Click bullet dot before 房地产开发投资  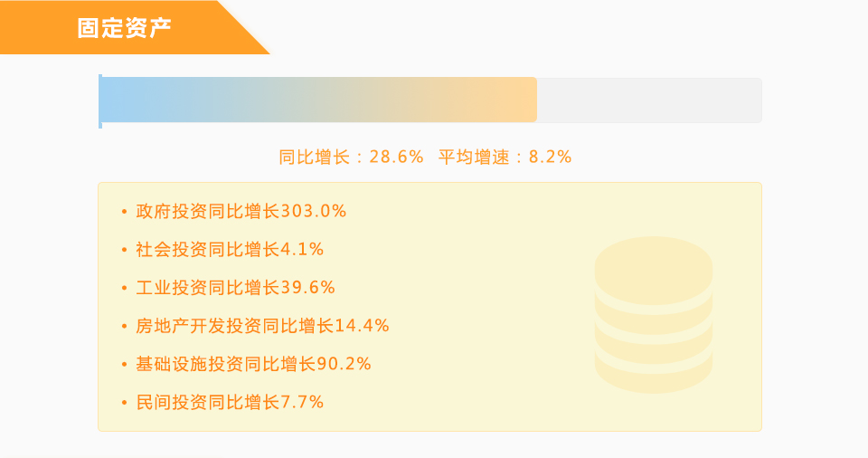124,326
